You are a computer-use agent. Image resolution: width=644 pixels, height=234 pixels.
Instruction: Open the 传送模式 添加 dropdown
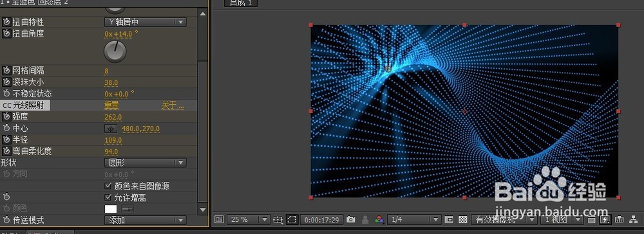coord(146,221)
